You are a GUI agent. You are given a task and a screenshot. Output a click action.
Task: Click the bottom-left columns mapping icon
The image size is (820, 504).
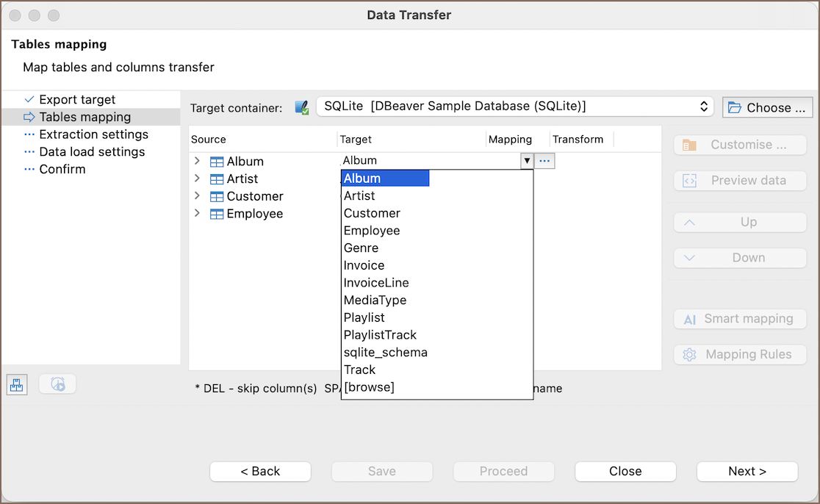17,384
